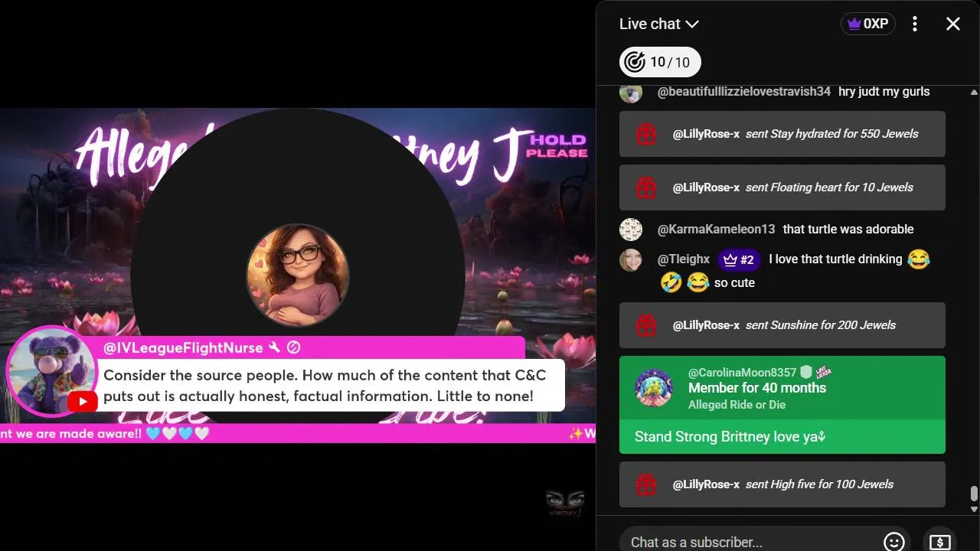Viewport: 980px width, 551px height.
Task: Click the gift icon on Sunshine jewels message
Action: [647, 325]
